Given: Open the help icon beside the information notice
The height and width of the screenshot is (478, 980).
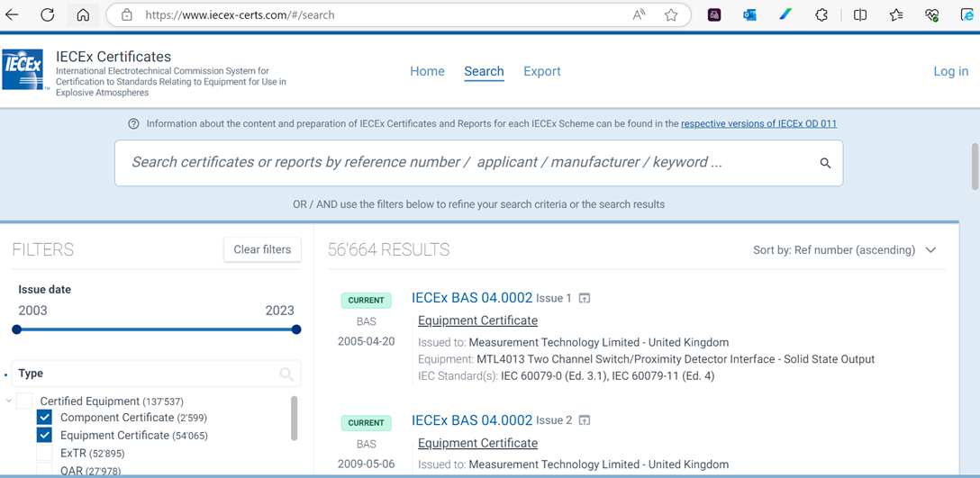Looking at the screenshot, I should [133, 124].
